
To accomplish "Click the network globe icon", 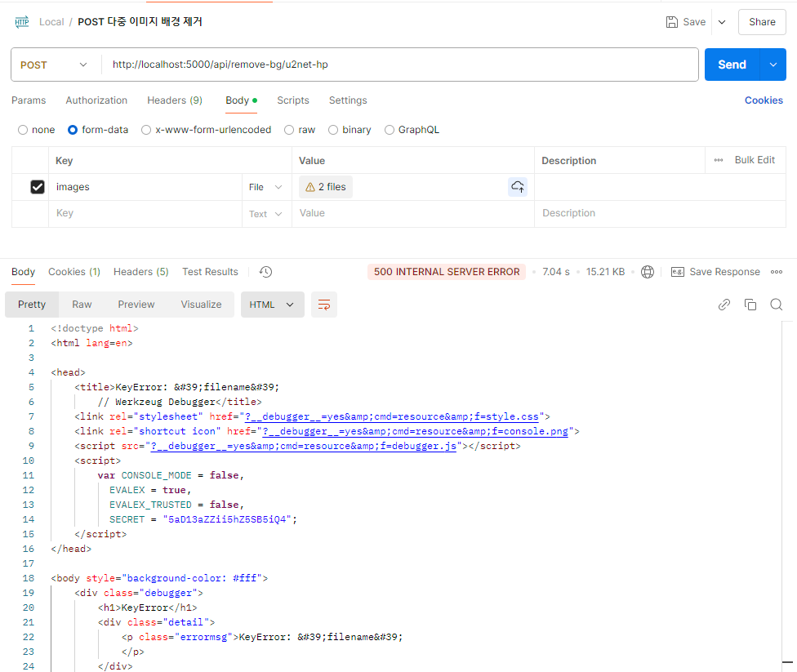I will tap(647, 272).
